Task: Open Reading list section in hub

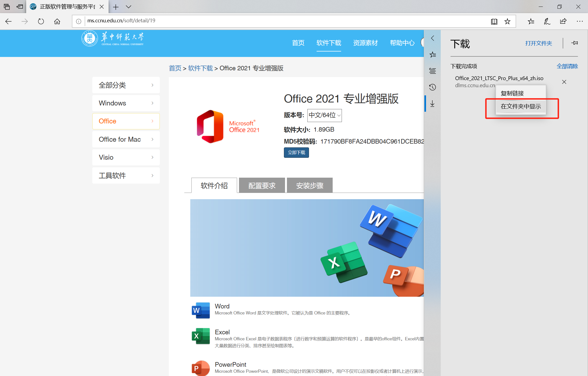Action: tap(433, 71)
